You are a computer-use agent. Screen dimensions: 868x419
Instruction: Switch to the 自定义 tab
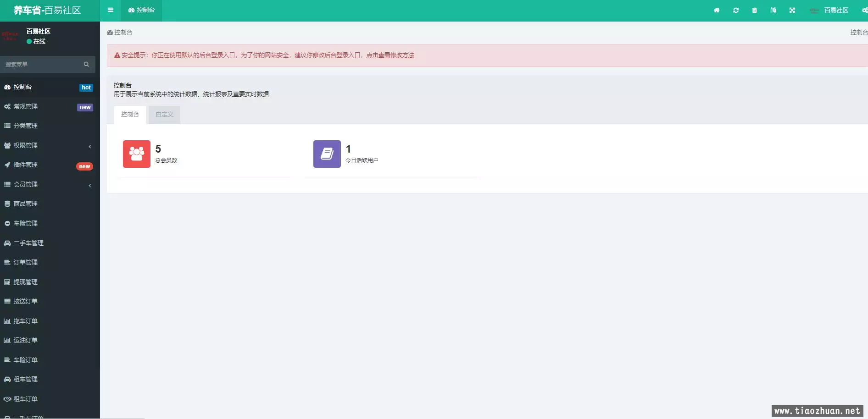click(164, 115)
